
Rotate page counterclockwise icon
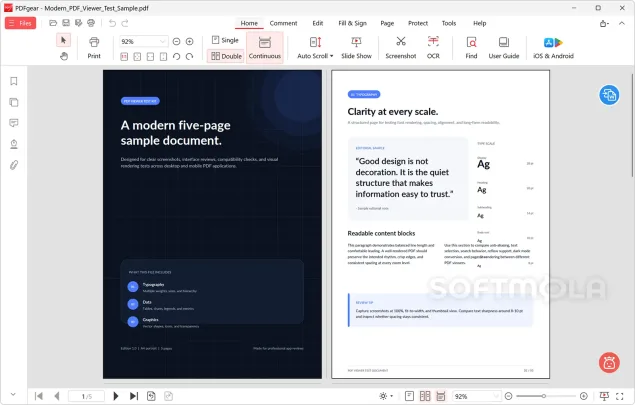pyautogui.click(x=176, y=57)
